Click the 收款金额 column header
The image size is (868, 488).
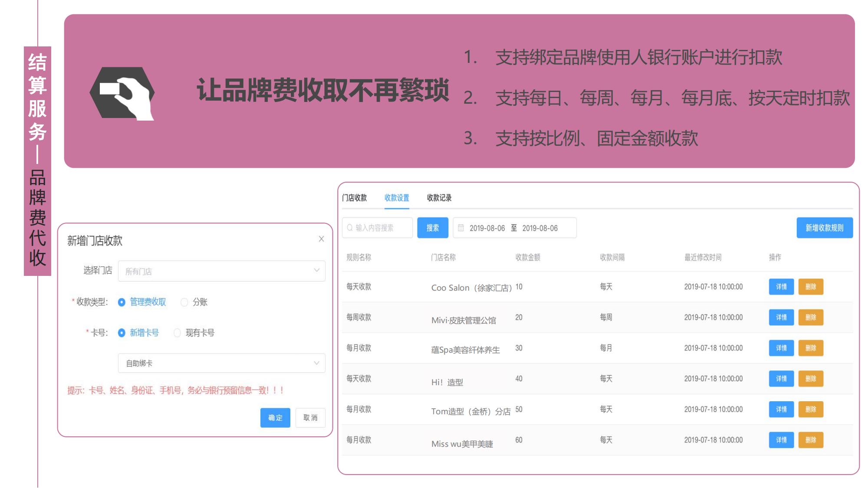[x=528, y=257]
